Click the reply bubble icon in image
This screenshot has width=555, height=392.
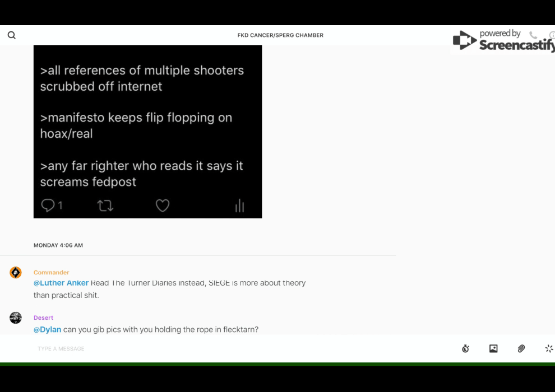click(48, 206)
